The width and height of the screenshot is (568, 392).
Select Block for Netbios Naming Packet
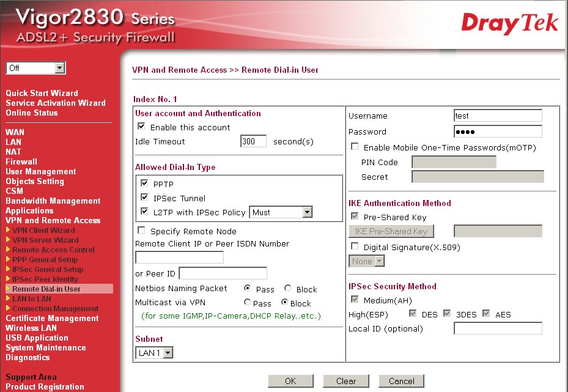[x=287, y=288]
